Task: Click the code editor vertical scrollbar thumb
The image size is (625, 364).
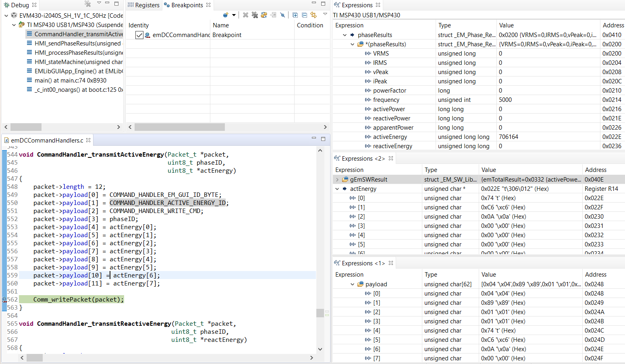Action: (320, 313)
